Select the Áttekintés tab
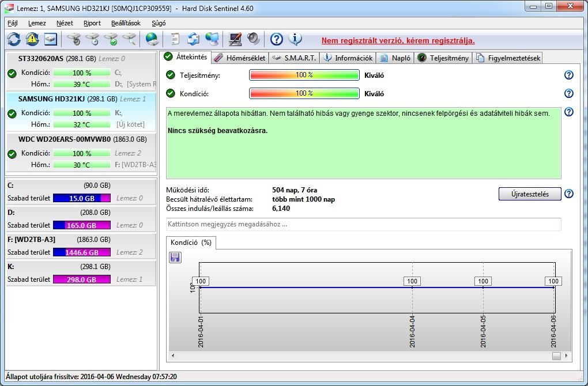The width and height of the screenshot is (588, 386). pyautogui.click(x=186, y=57)
